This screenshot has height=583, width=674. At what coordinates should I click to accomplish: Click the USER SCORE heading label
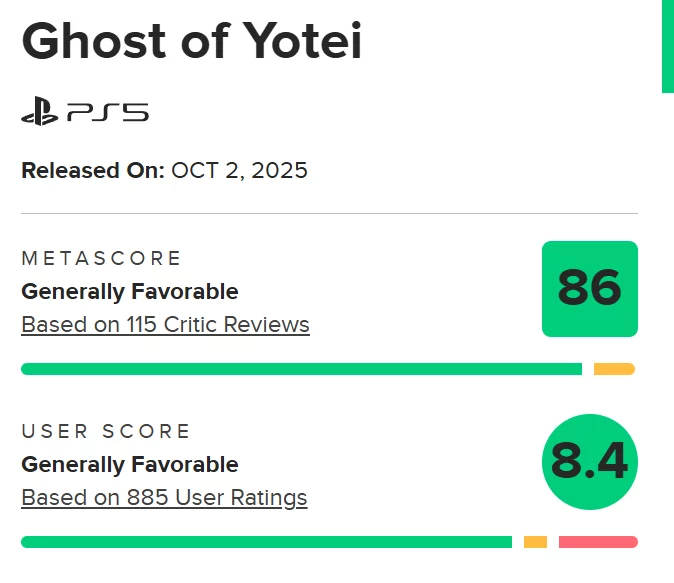(x=106, y=432)
